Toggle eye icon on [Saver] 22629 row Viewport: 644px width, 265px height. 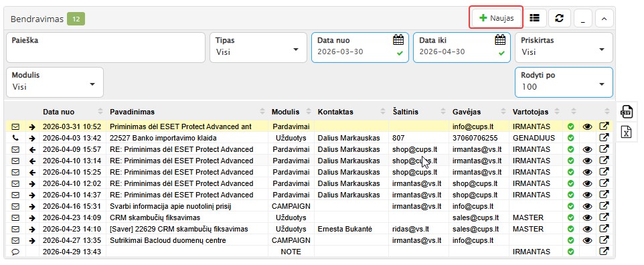[x=587, y=229]
